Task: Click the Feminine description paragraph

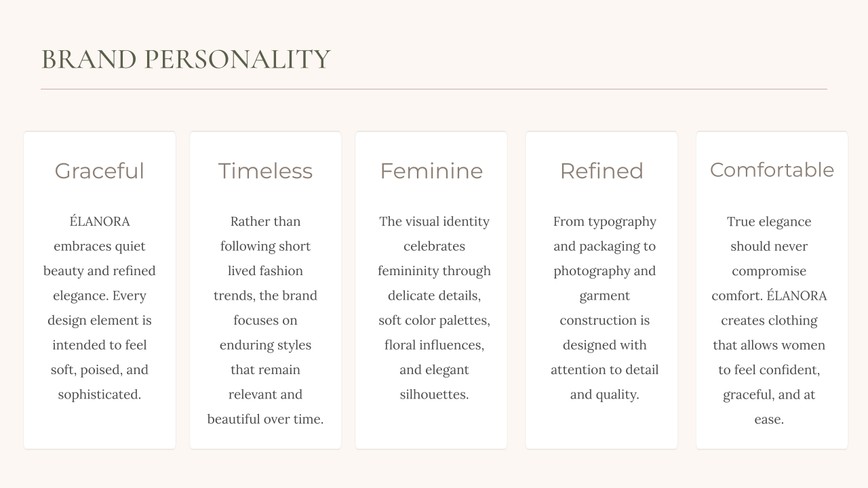Action: coord(434,308)
